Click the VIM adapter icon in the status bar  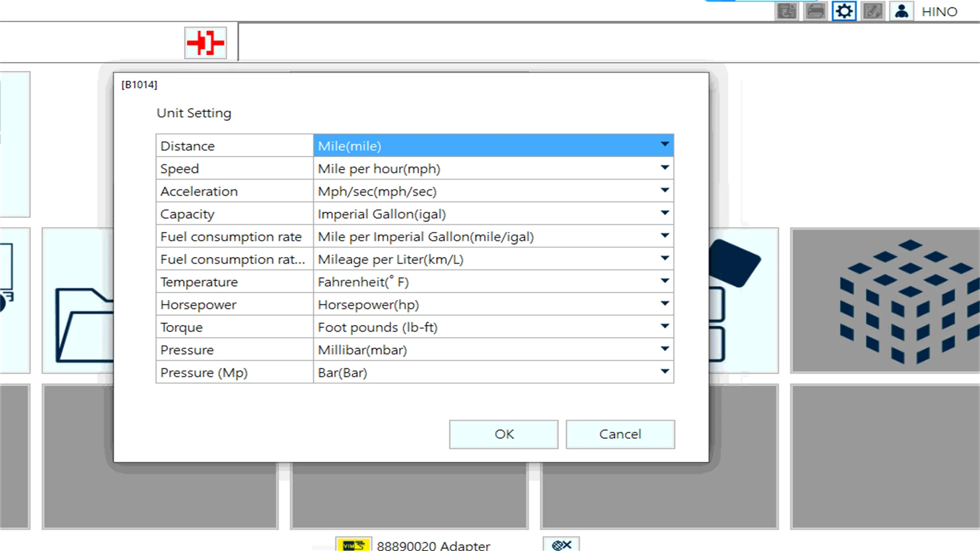pyautogui.click(x=353, y=545)
